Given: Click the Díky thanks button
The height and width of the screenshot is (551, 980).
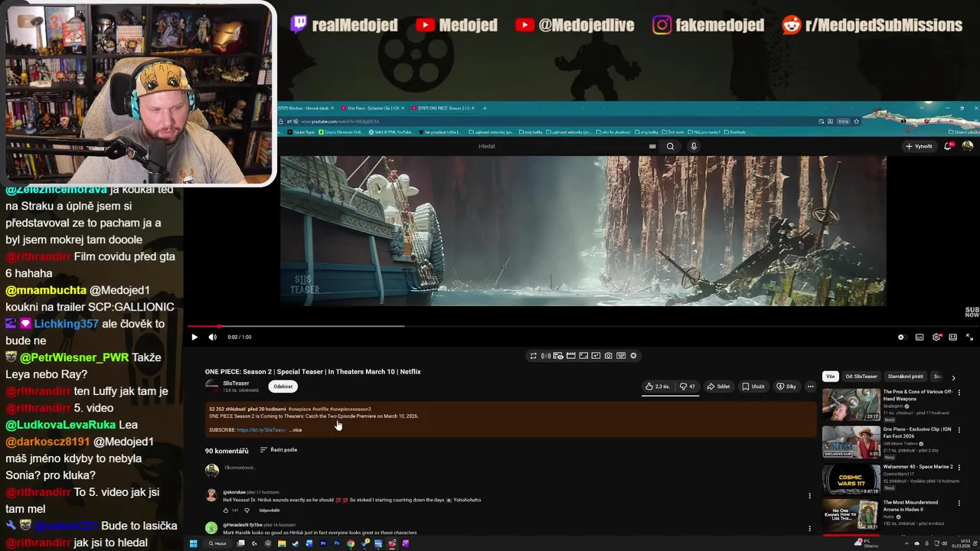Looking at the screenshot, I should pos(786,386).
